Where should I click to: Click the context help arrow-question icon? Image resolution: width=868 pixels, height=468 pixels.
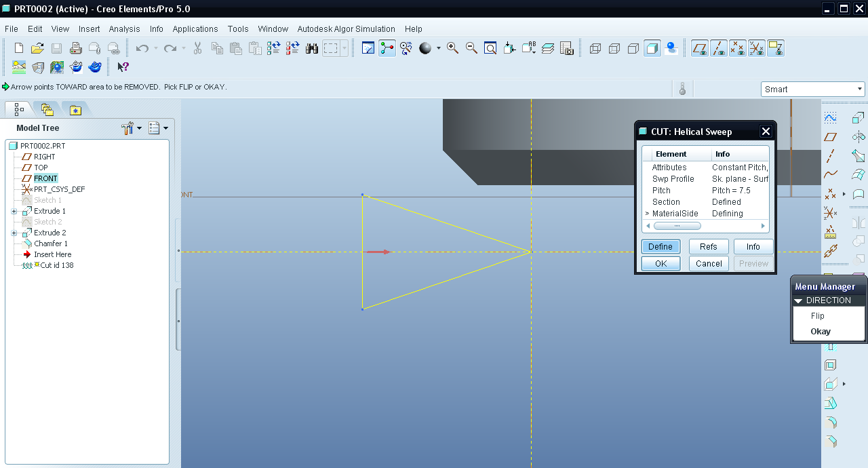point(123,67)
